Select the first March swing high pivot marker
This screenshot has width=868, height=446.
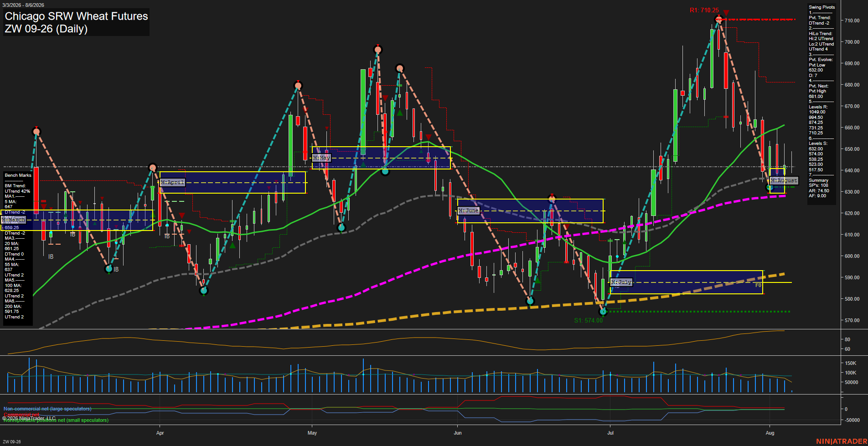pyautogui.click(x=36, y=132)
